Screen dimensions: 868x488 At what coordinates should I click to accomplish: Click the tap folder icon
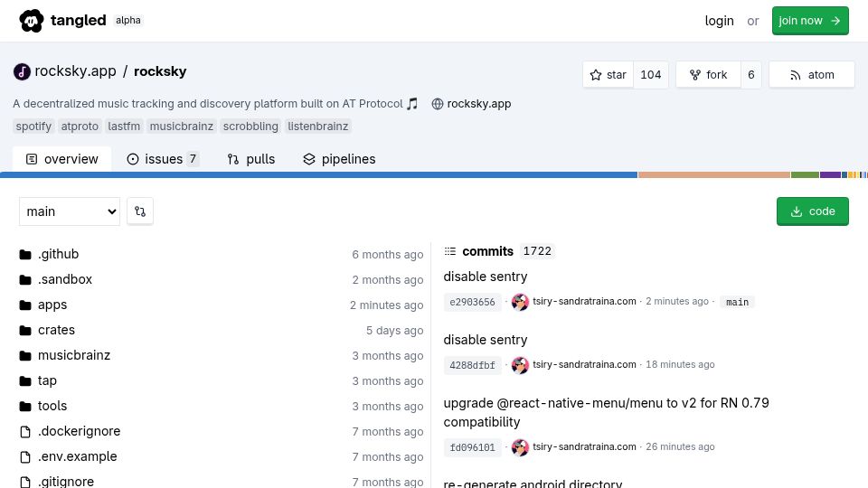[25, 381]
